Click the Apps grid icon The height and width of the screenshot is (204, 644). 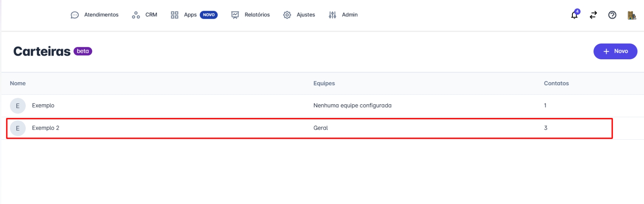[x=174, y=15]
